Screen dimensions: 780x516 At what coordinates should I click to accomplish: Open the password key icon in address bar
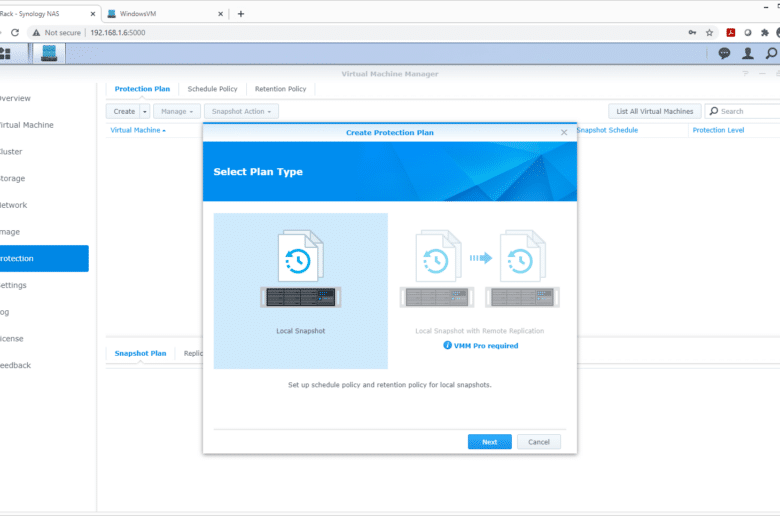coord(692,32)
